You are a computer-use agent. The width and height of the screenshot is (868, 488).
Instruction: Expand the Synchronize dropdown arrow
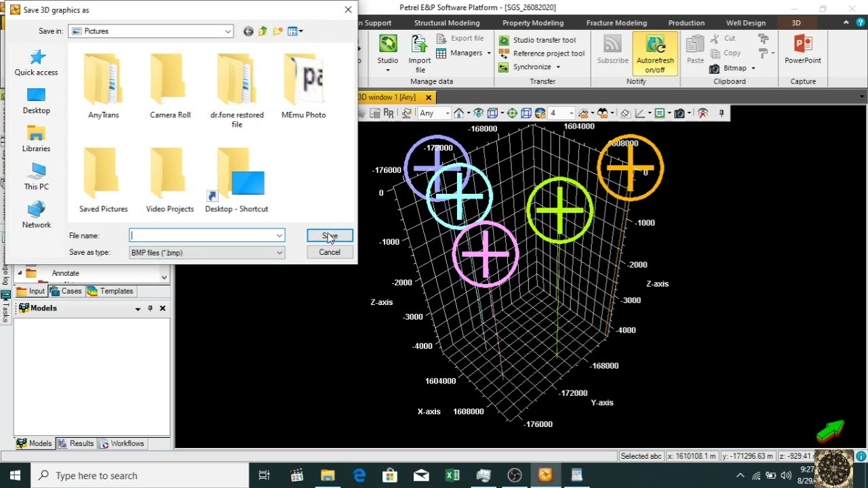(x=558, y=67)
